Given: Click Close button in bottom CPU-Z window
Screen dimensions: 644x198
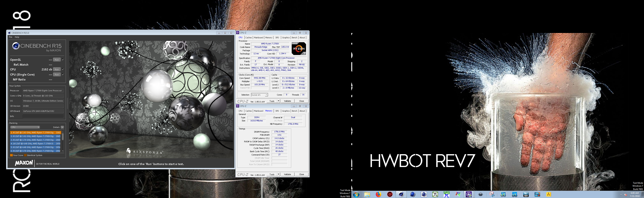Looking at the screenshot, I should (302, 174).
